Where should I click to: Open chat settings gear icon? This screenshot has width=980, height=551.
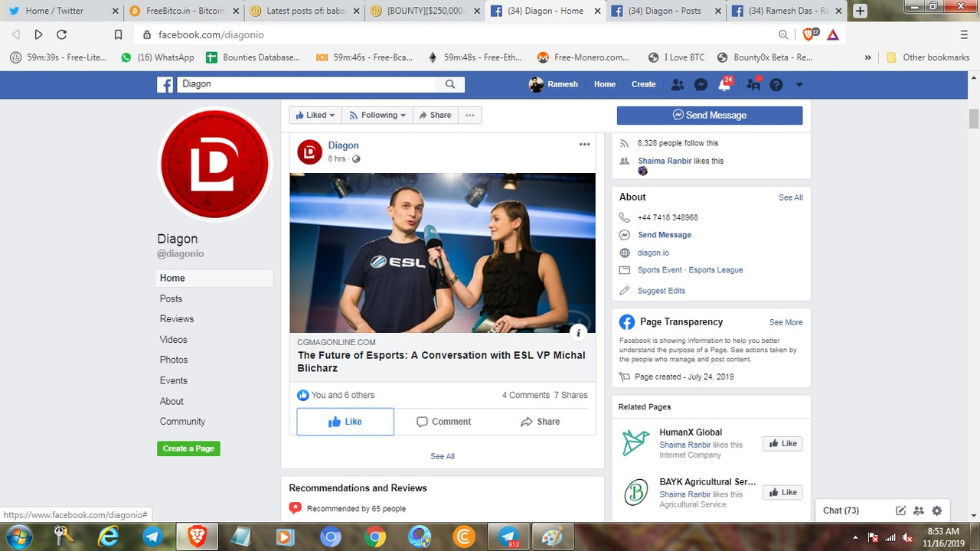click(x=936, y=510)
